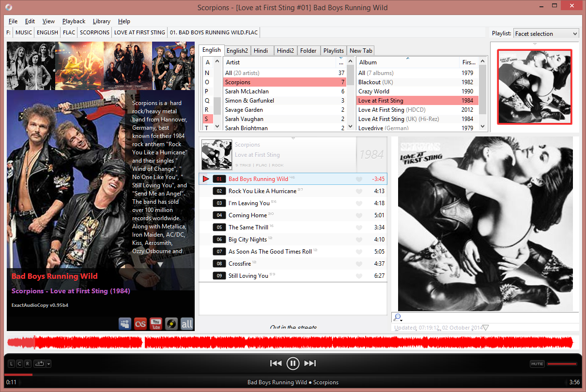
Task: Toggle the MUTE button
Action: click(537, 363)
